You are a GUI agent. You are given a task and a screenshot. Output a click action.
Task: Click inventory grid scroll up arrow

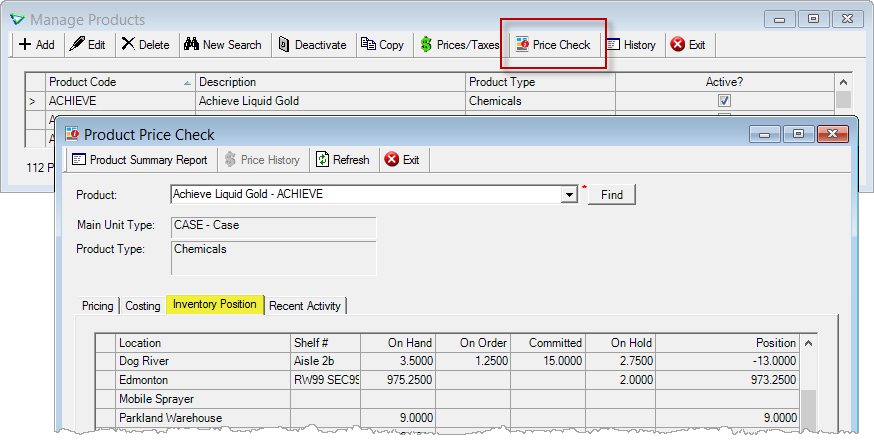(x=808, y=343)
